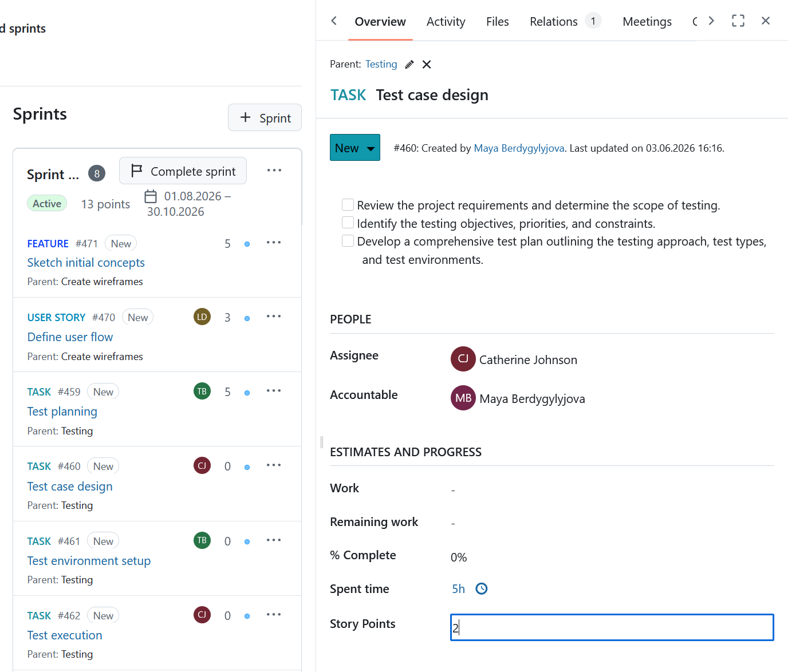The image size is (788, 672).
Task: Click Maya Berdygylyjova's accountable avatar
Action: (x=463, y=398)
